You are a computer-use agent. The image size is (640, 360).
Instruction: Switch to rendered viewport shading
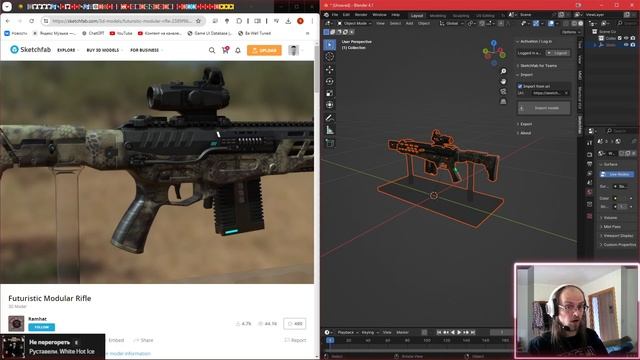581,23
